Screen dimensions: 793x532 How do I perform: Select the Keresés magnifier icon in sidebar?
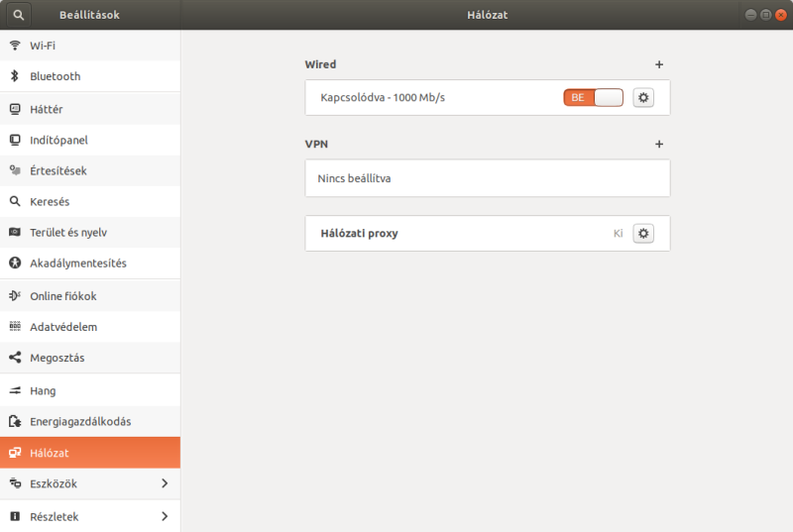tap(15, 201)
